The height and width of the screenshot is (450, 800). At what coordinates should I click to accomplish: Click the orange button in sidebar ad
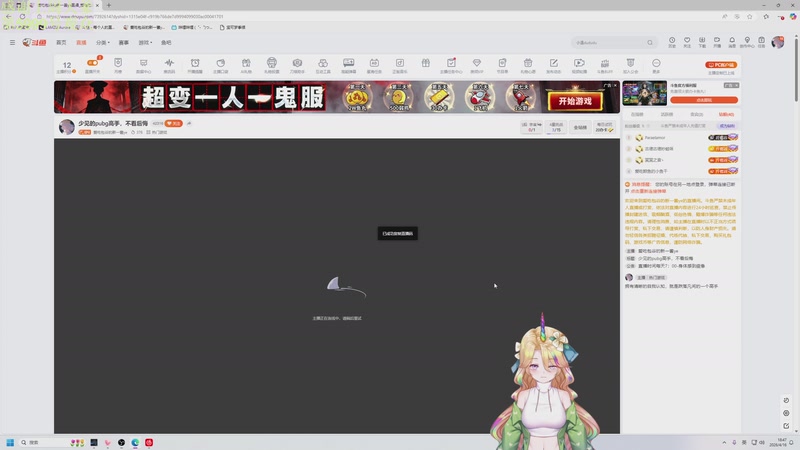click(x=704, y=100)
